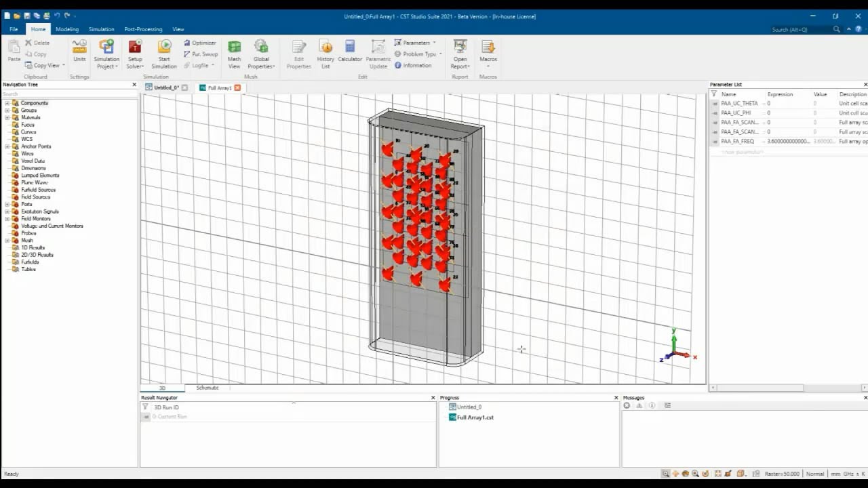Toggle warning filter in Messages panel
The height and width of the screenshot is (488, 868).
[x=639, y=405]
